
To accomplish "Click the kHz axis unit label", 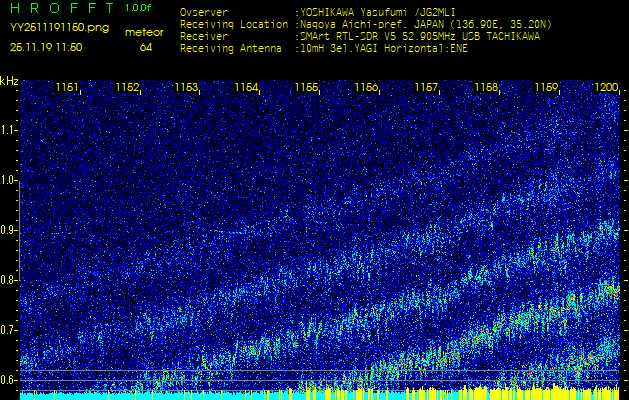I will click(x=9, y=81).
